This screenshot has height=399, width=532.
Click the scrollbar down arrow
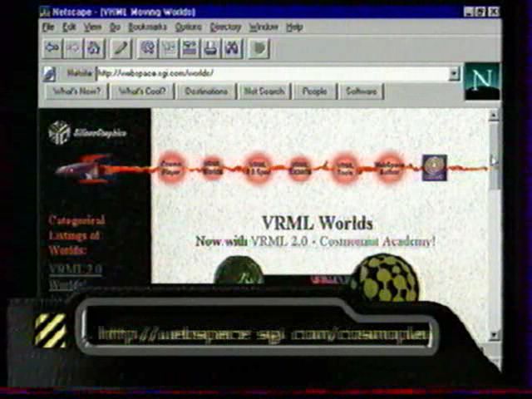click(x=494, y=335)
